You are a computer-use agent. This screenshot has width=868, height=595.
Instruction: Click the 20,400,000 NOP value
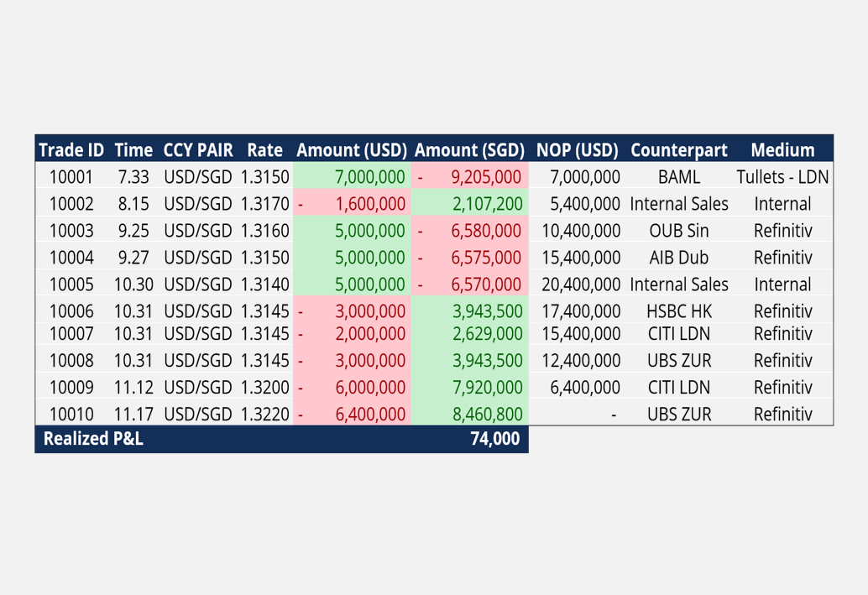[x=581, y=284]
